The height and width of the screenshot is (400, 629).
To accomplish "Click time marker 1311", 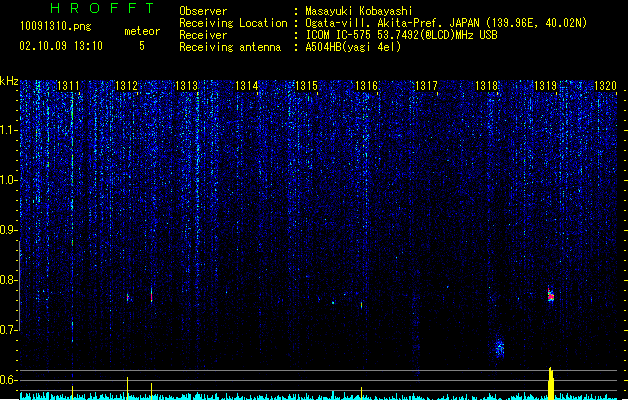I will point(68,86).
